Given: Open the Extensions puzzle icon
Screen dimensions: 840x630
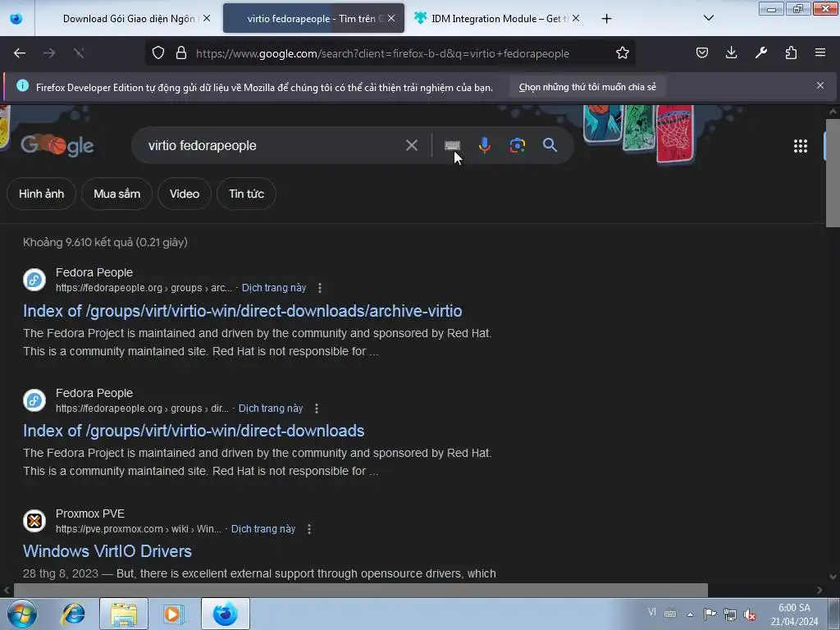Looking at the screenshot, I should coord(791,52).
